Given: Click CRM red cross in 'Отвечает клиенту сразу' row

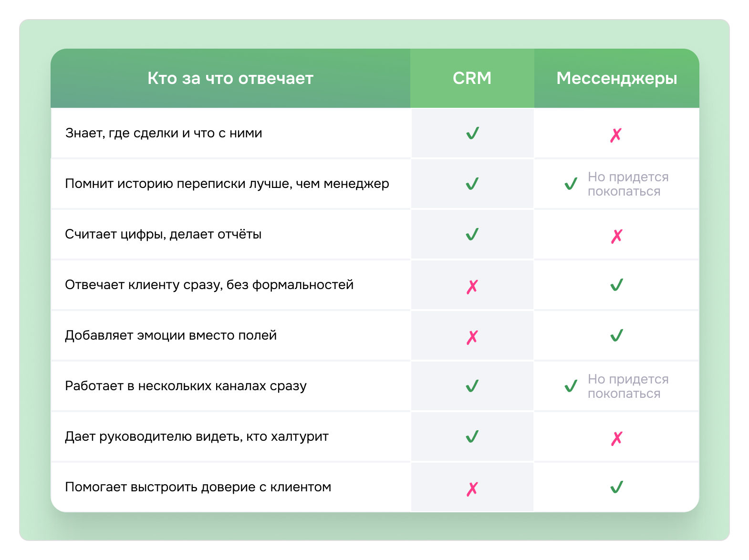Looking at the screenshot, I should pos(472,287).
